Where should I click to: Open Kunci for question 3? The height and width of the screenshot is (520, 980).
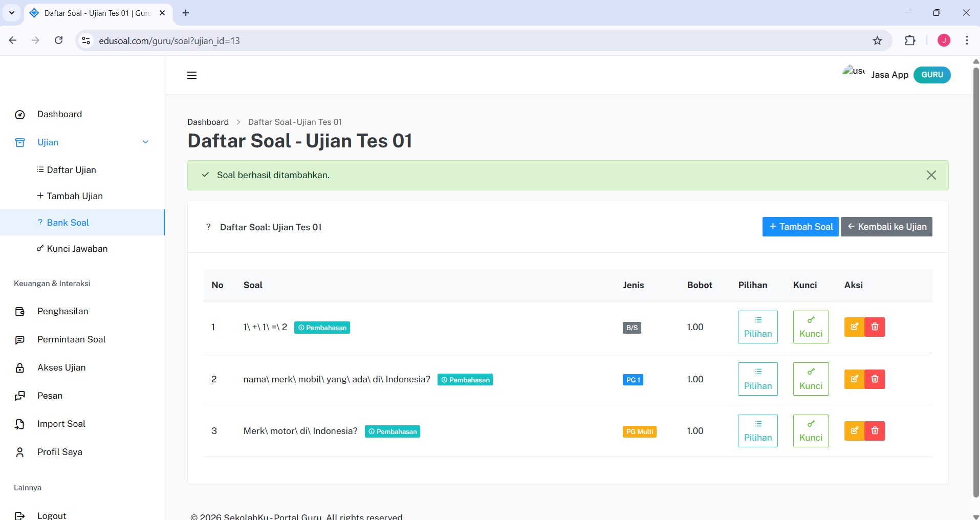point(811,431)
